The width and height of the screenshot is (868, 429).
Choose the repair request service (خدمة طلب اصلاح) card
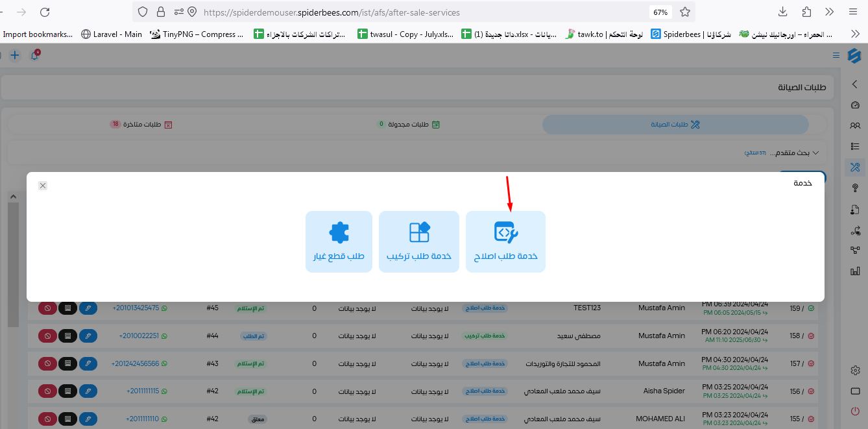coord(505,241)
